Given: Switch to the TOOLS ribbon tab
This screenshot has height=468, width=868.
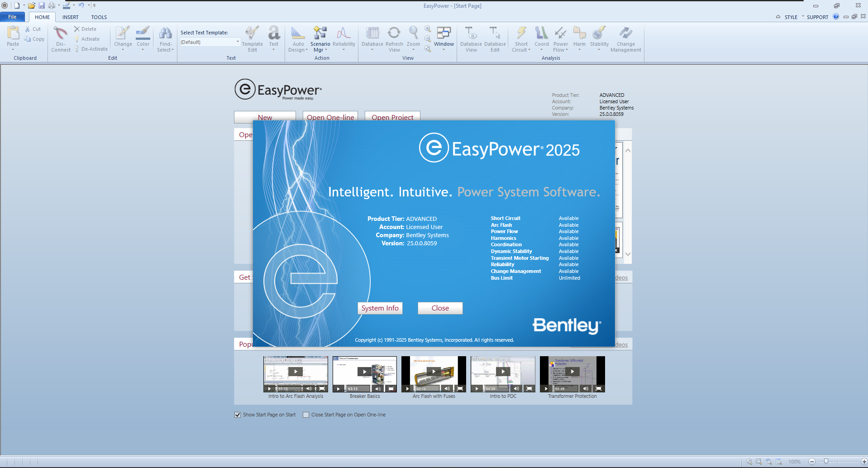Looking at the screenshot, I should point(99,17).
